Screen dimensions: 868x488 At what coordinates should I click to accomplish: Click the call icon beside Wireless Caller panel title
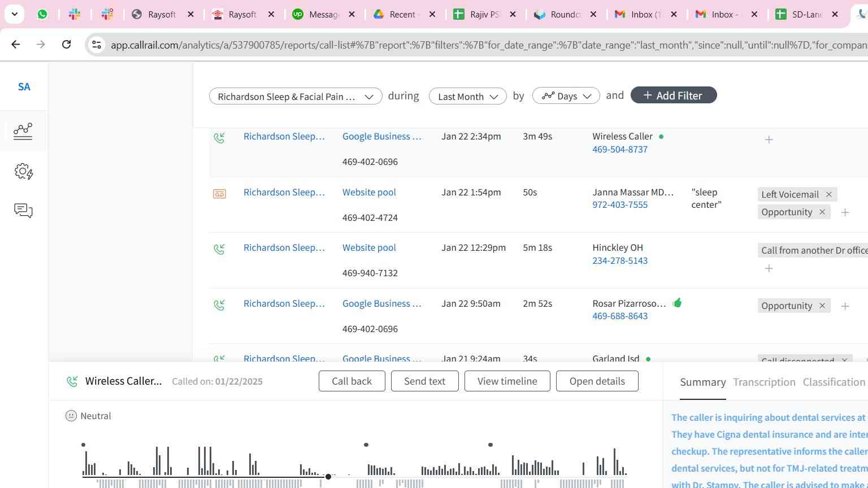tap(72, 381)
